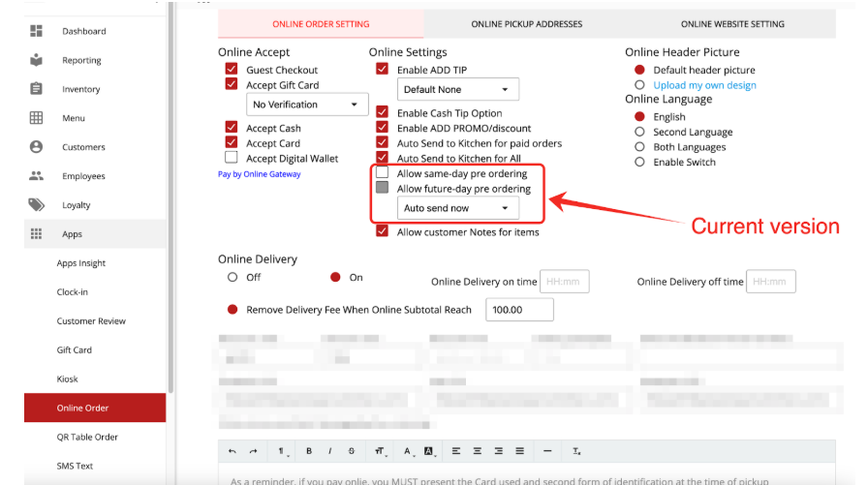Toggle bold formatting in the editor

pos(309,451)
